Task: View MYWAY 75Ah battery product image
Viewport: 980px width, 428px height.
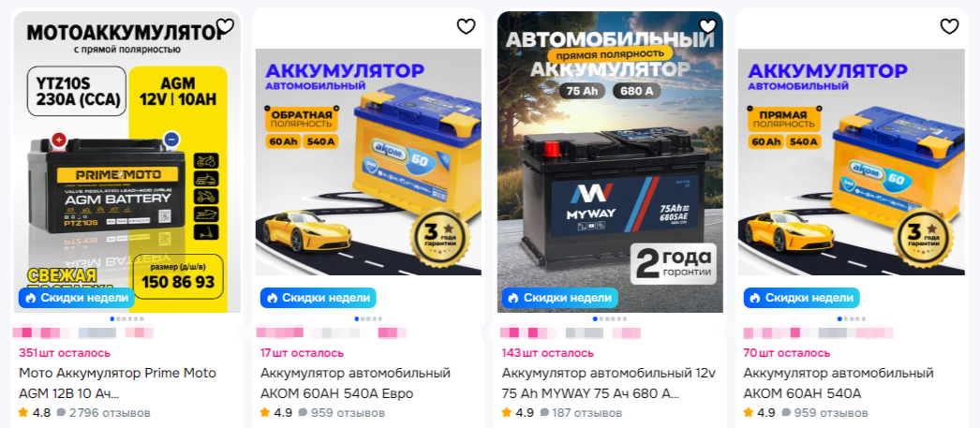Action: click(610, 161)
